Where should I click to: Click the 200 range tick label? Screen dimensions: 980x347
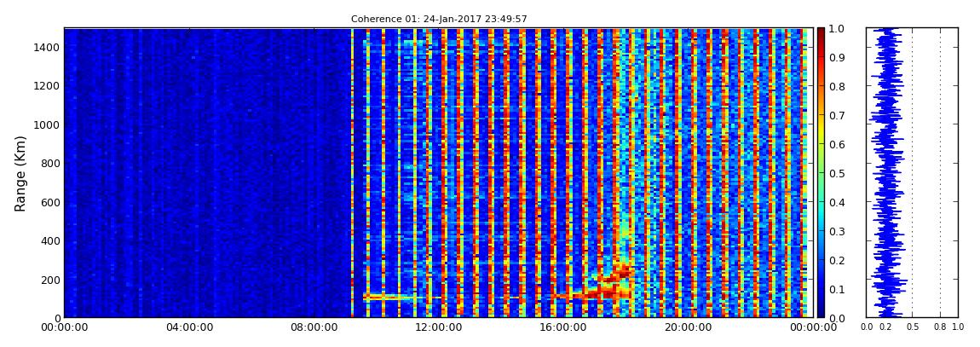(49, 280)
